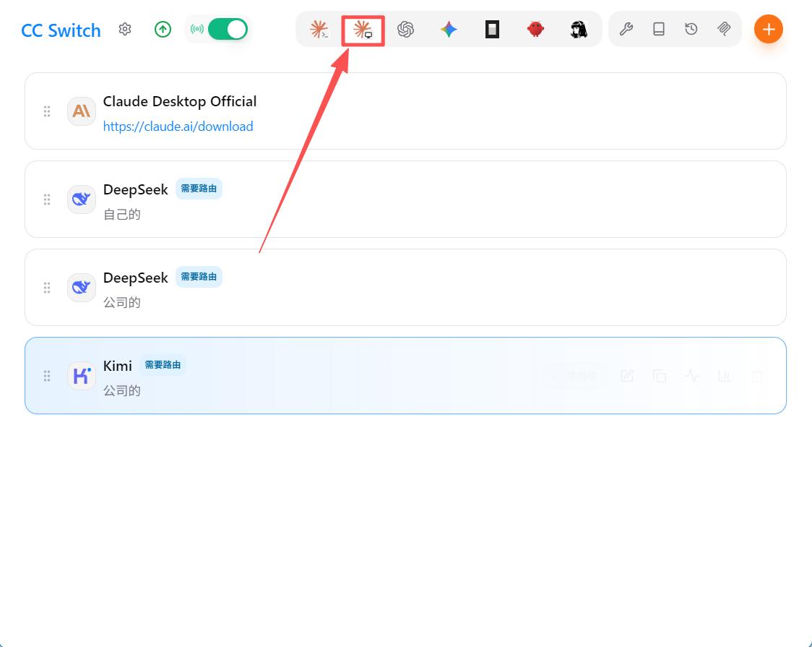Select the Claude Code terminal app icon
This screenshot has height=647, width=812.
coord(319,30)
